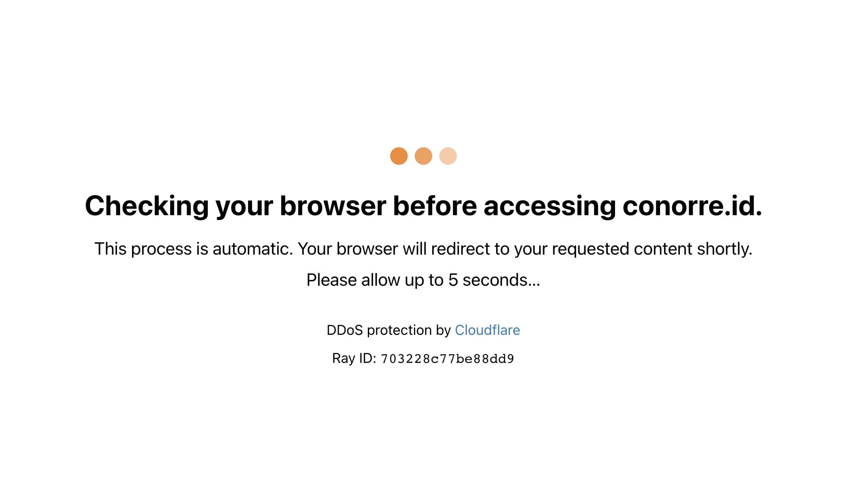Click the "conorre.id." domain in the heading

[x=692, y=206]
